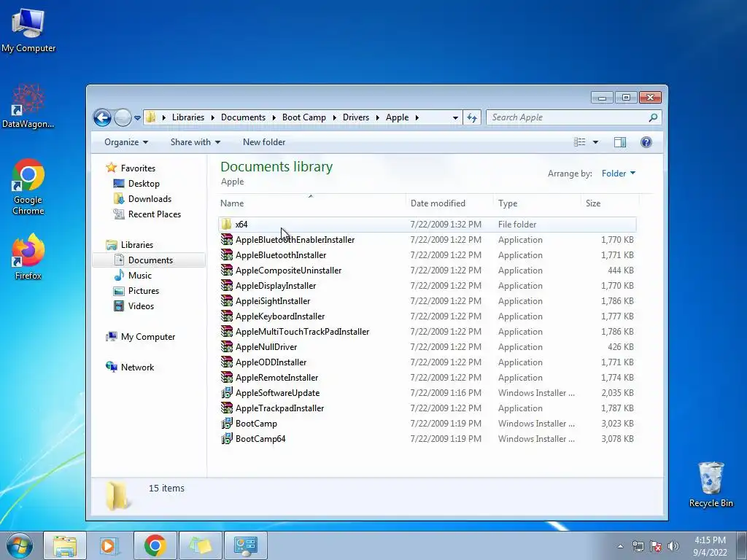Select Libraries in the address breadcrumb
This screenshot has height=560, width=747.
click(x=188, y=117)
